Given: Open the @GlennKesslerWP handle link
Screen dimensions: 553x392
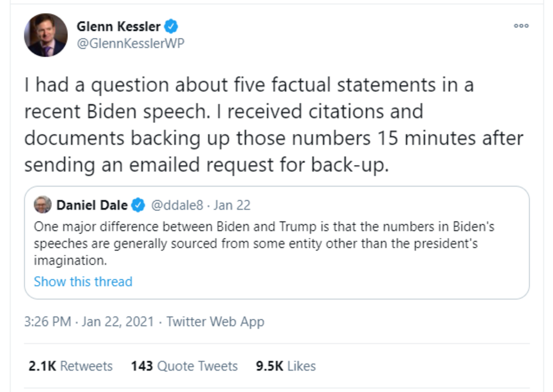Looking at the screenshot, I should point(130,44).
